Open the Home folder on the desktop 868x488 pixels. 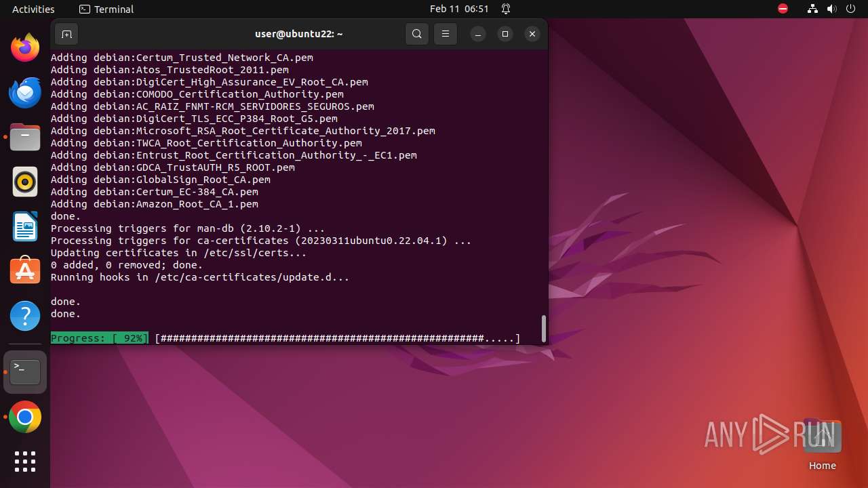(822, 444)
